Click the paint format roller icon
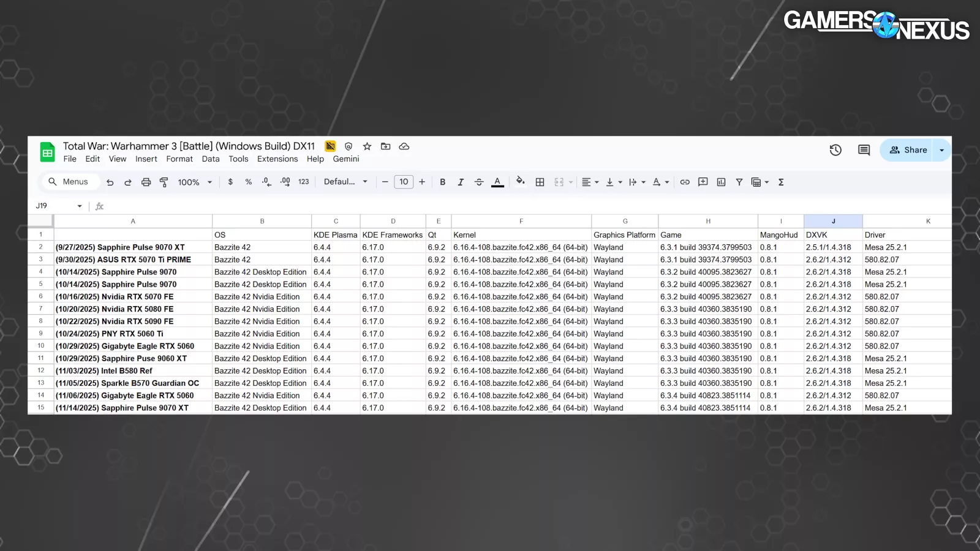 (164, 182)
